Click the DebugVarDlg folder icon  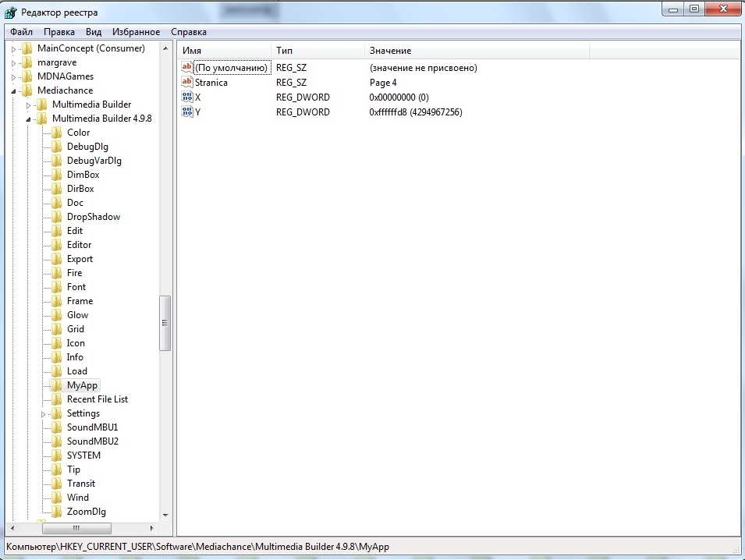pyautogui.click(x=56, y=161)
